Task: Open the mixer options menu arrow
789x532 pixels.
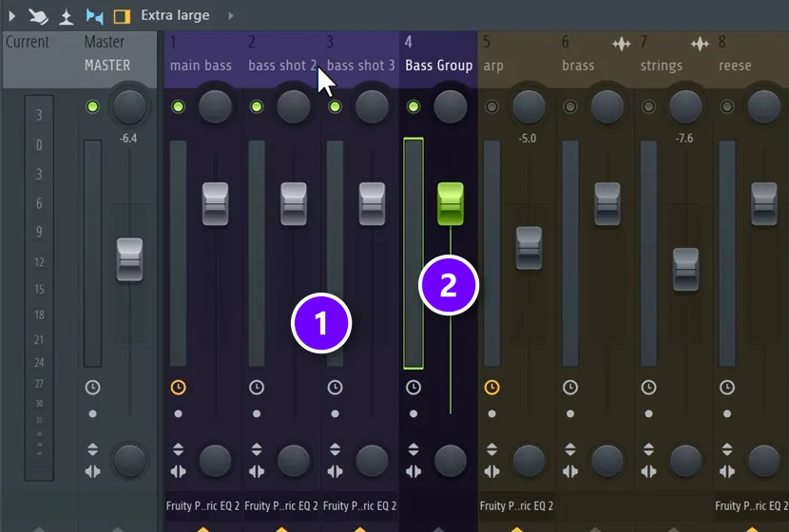Action: (12, 16)
